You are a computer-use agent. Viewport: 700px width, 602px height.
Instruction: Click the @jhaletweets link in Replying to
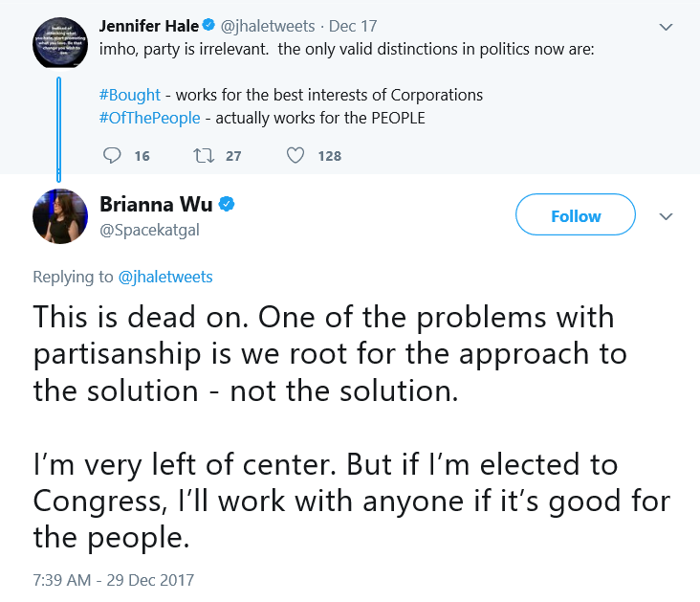pyautogui.click(x=165, y=278)
